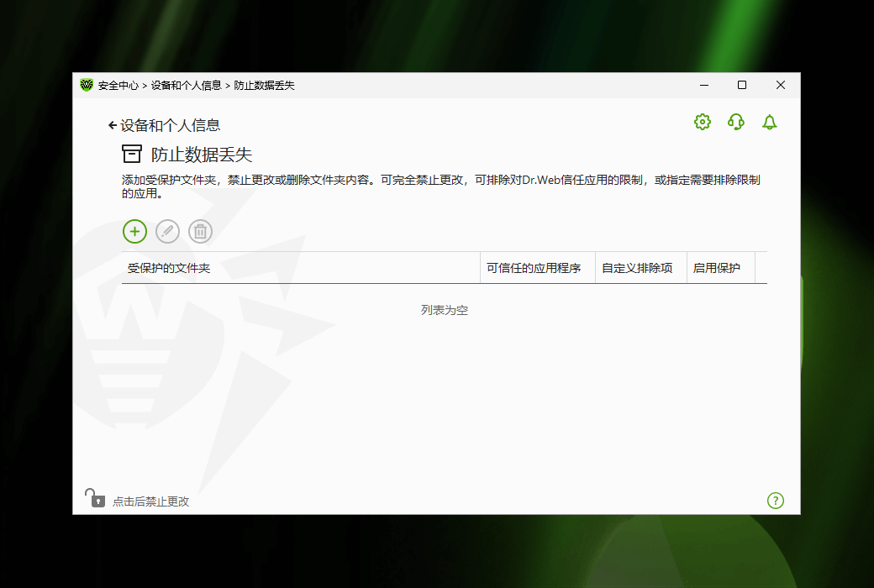Click the help question mark icon
The image size is (874, 588).
(x=776, y=501)
